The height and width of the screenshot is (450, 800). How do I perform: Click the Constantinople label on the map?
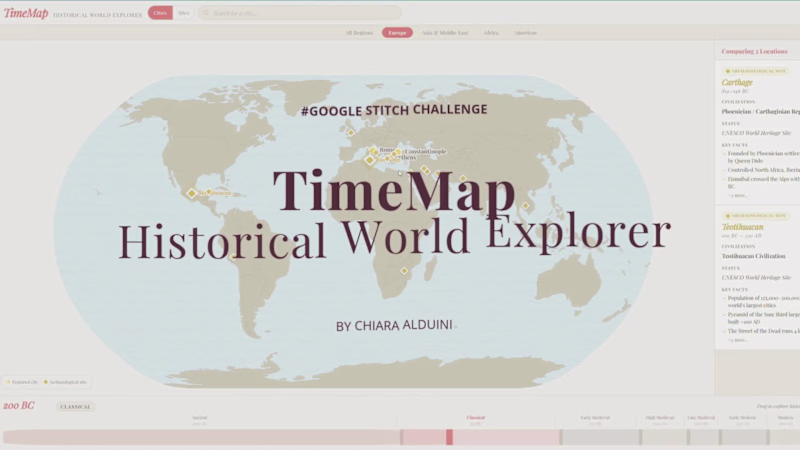[x=425, y=152]
